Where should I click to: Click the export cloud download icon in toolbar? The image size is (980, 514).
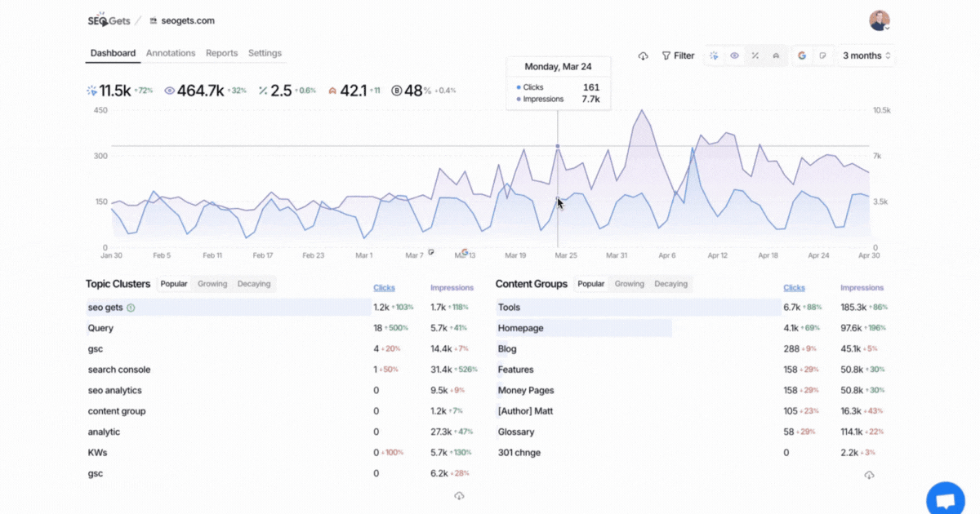pyautogui.click(x=643, y=56)
